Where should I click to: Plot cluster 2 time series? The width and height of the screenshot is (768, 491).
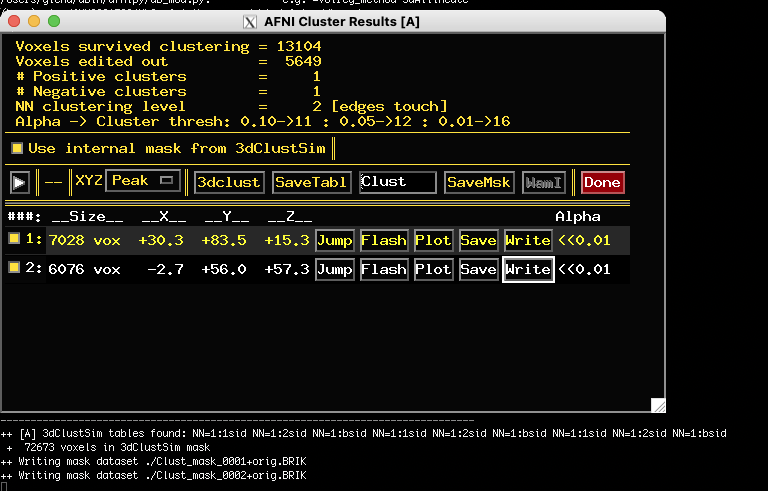click(433, 270)
